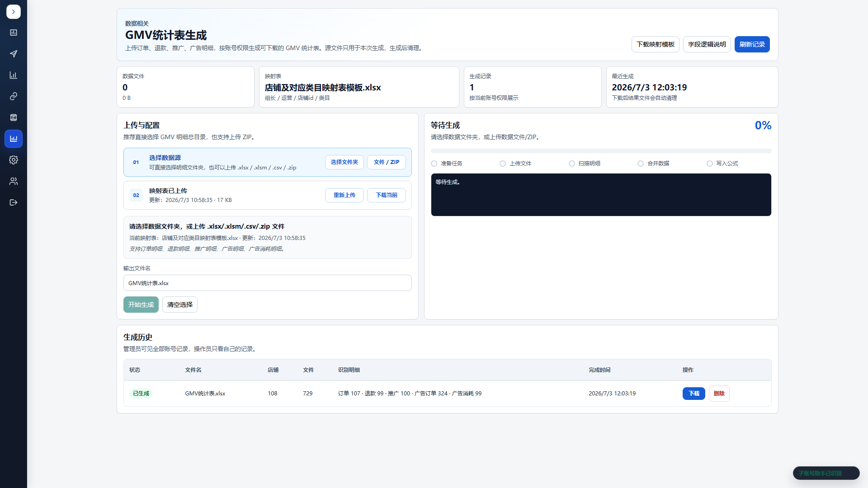Click the GMV统计表.xlsx file name in history
The height and width of the screenshot is (488, 868).
(x=205, y=394)
